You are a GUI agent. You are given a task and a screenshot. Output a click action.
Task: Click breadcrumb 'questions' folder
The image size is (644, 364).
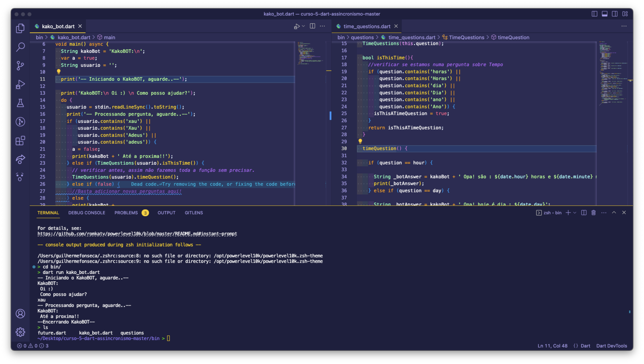click(362, 37)
